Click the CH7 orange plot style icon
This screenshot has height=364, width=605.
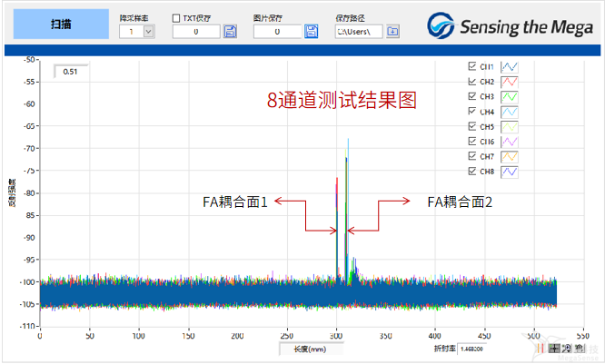coord(510,156)
